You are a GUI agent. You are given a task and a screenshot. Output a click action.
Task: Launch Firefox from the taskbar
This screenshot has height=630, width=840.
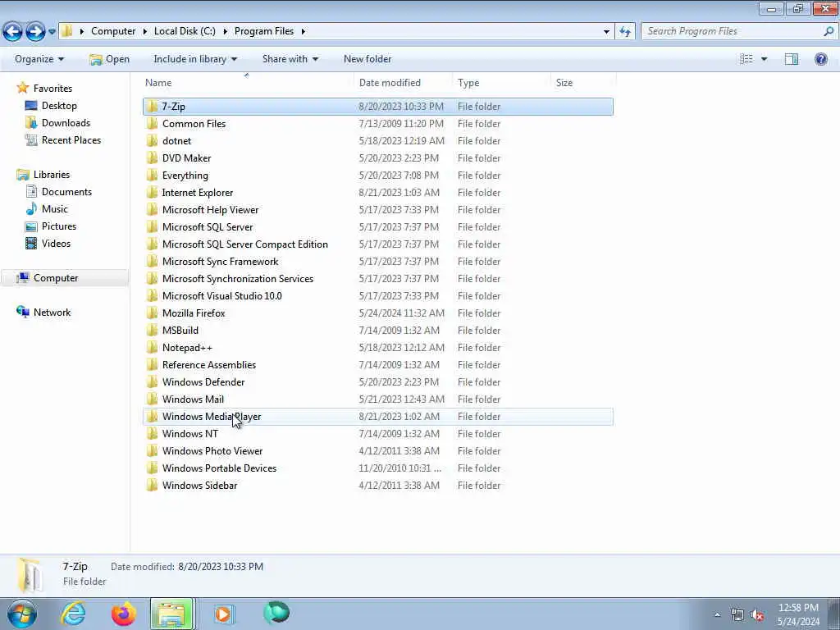(x=123, y=614)
